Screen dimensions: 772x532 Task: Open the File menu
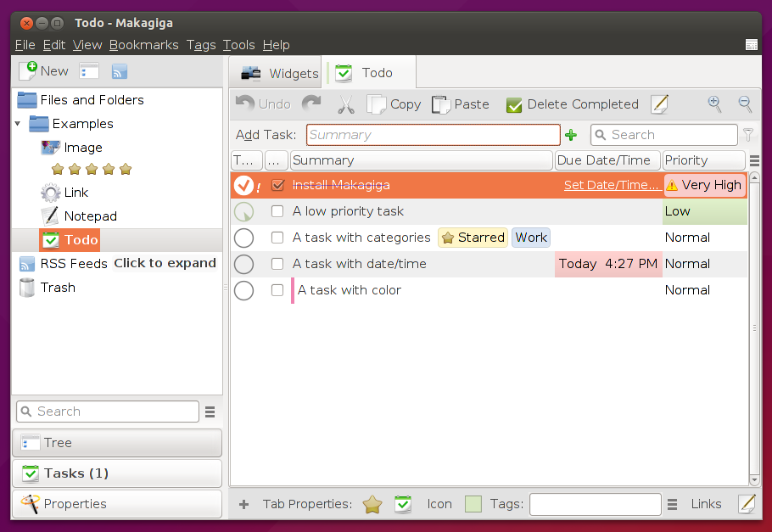[x=25, y=45]
